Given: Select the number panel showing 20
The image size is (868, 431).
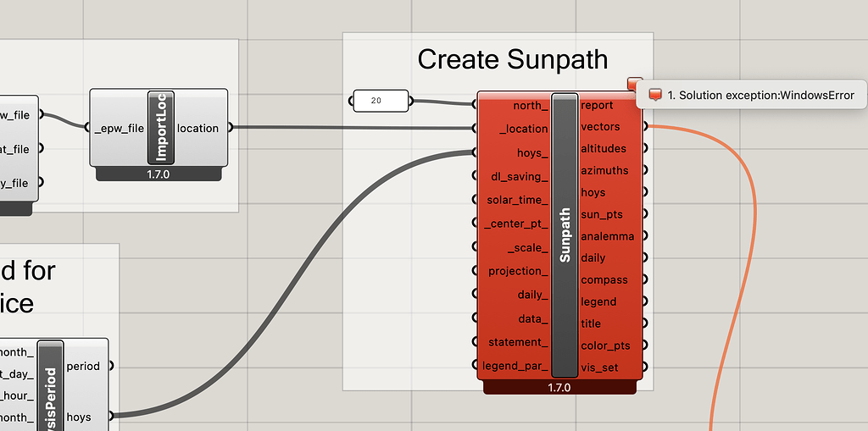Looking at the screenshot, I should [381, 101].
